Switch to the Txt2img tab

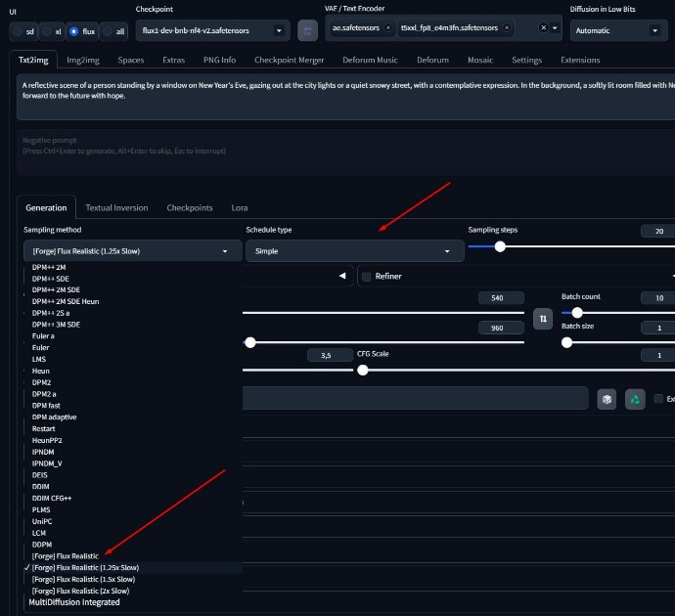[x=33, y=60]
